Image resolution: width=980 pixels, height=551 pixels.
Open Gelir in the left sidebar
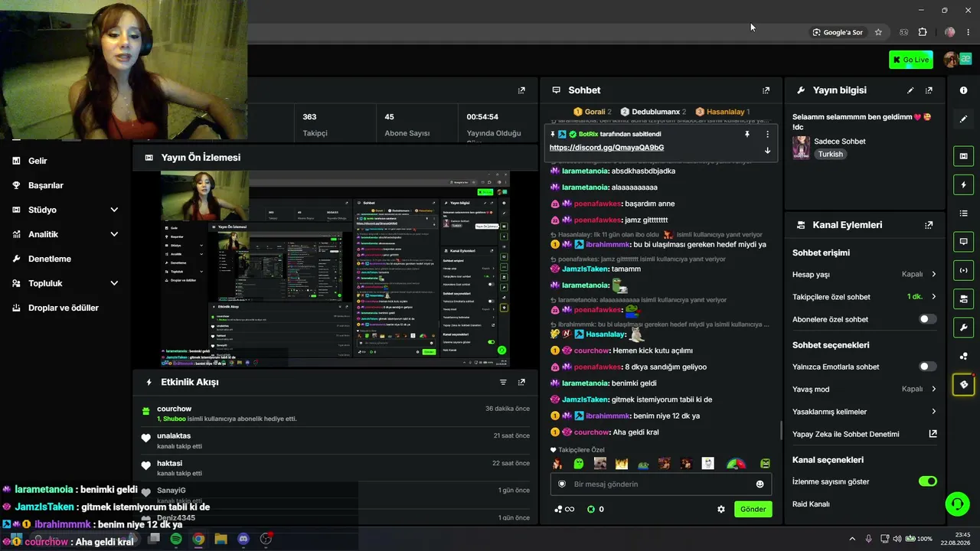pos(38,161)
